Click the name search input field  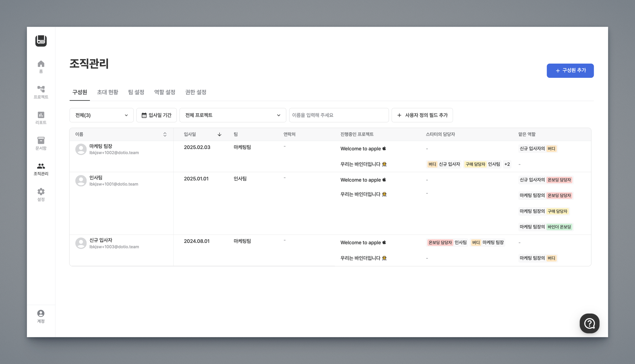(339, 115)
